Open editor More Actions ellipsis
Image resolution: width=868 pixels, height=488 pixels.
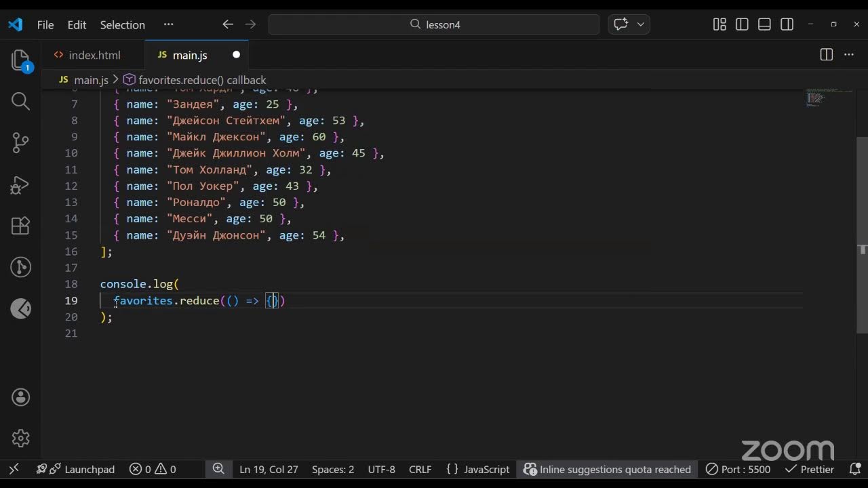coord(848,55)
